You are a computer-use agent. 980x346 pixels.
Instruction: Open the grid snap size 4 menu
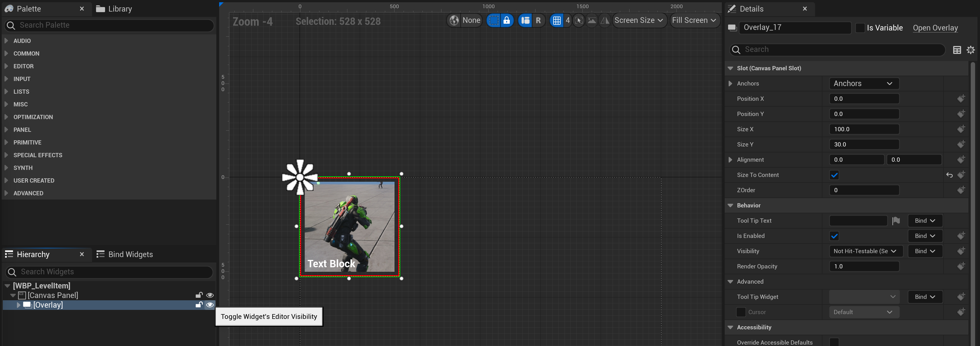click(x=568, y=20)
